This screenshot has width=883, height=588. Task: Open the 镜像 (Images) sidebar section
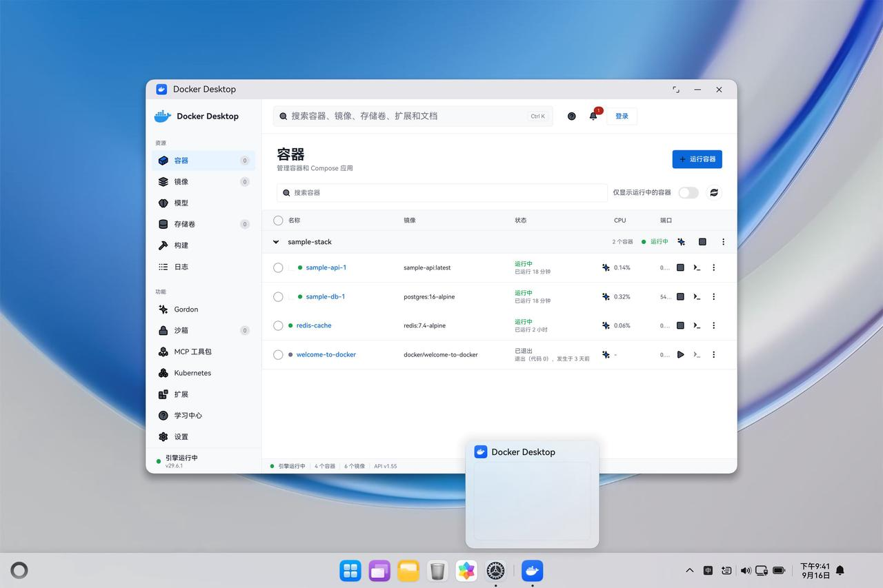(204, 182)
